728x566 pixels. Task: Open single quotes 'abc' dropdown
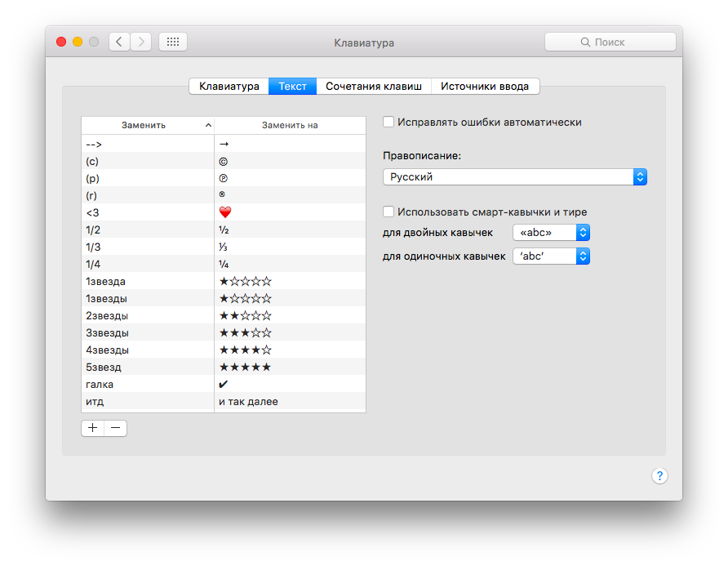551,256
